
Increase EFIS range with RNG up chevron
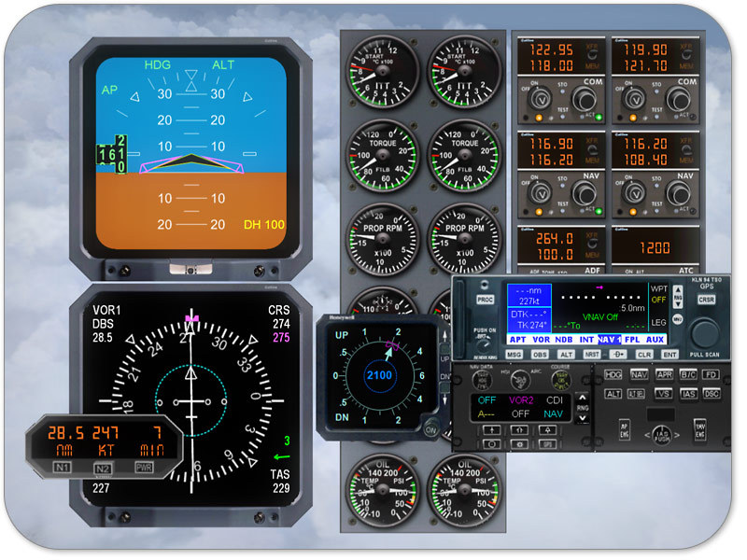click(583, 398)
